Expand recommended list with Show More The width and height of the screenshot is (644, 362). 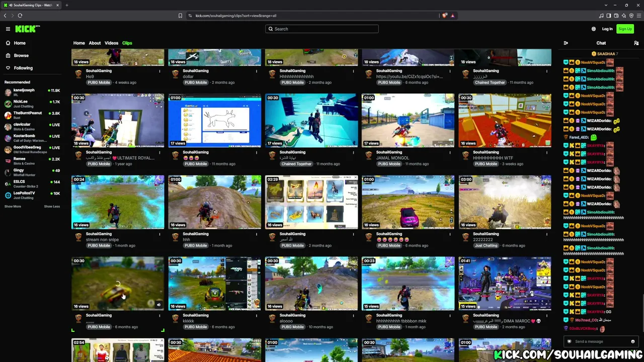click(13, 206)
